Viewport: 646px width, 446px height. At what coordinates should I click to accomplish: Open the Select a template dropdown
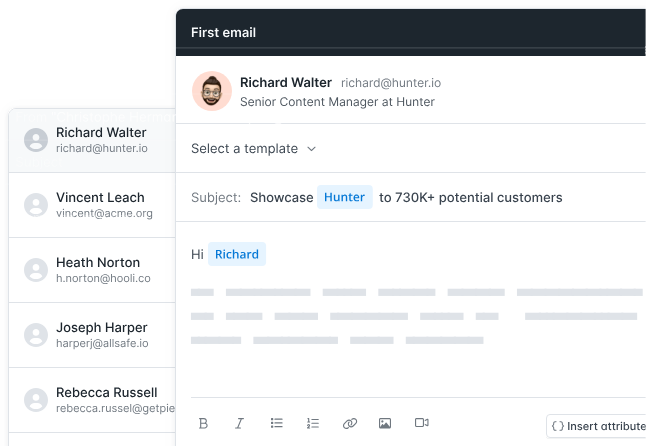point(253,148)
